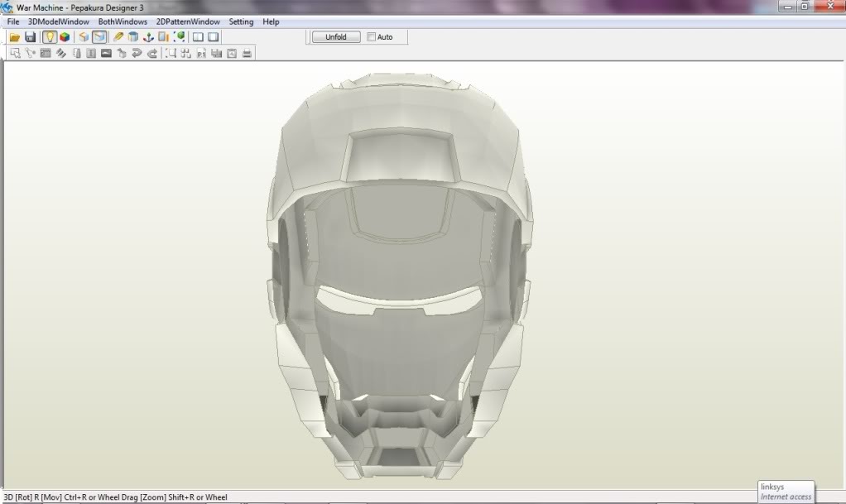Click the diagonal stripes edge ID icon
The width and height of the screenshot is (846, 504).
[61, 53]
